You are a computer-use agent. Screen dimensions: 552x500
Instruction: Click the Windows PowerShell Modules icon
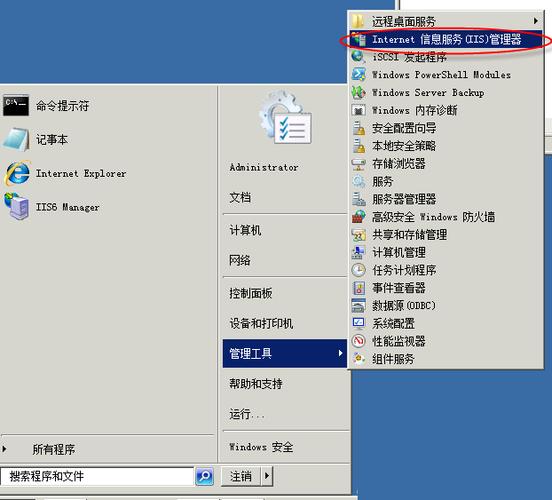click(358, 74)
